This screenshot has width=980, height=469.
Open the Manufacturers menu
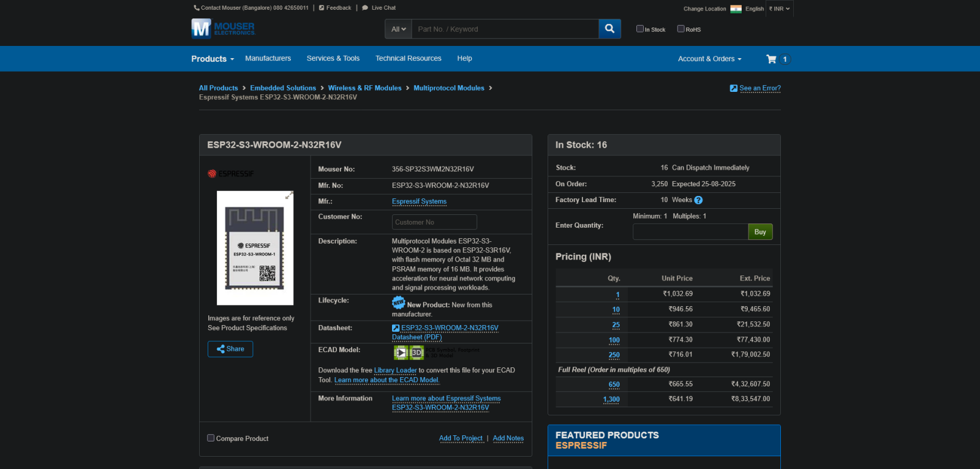tap(268, 58)
